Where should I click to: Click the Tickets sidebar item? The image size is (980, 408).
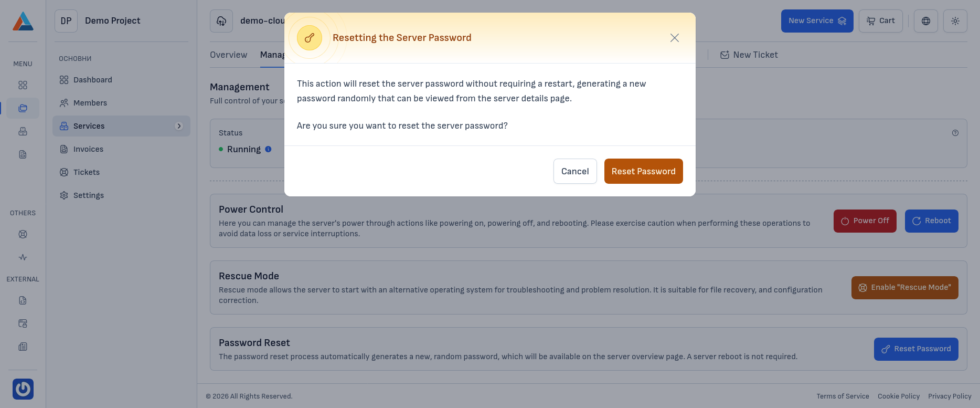tap(86, 172)
